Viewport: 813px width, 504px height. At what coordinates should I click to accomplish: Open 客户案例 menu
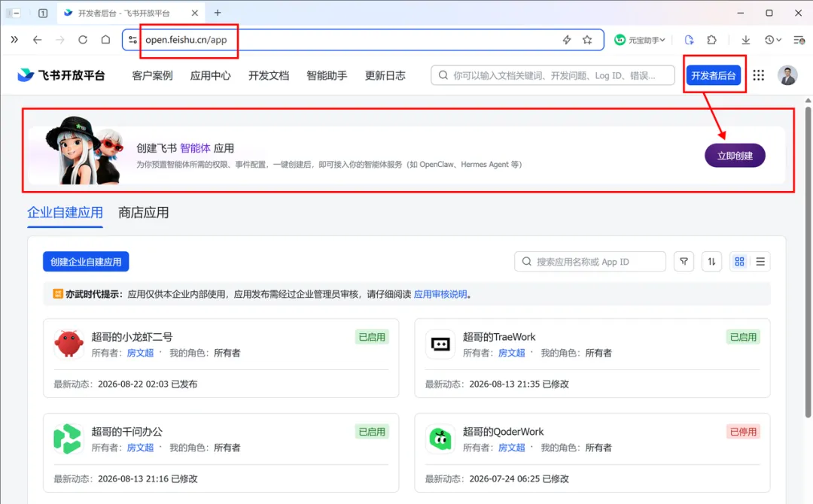click(x=152, y=76)
